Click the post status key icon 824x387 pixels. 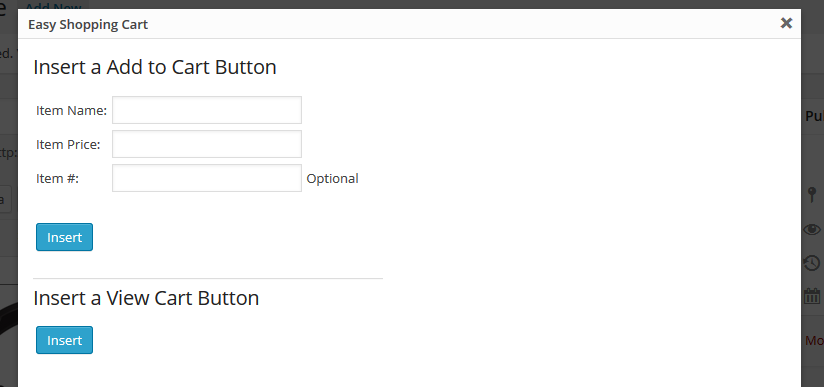pos(812,195)
